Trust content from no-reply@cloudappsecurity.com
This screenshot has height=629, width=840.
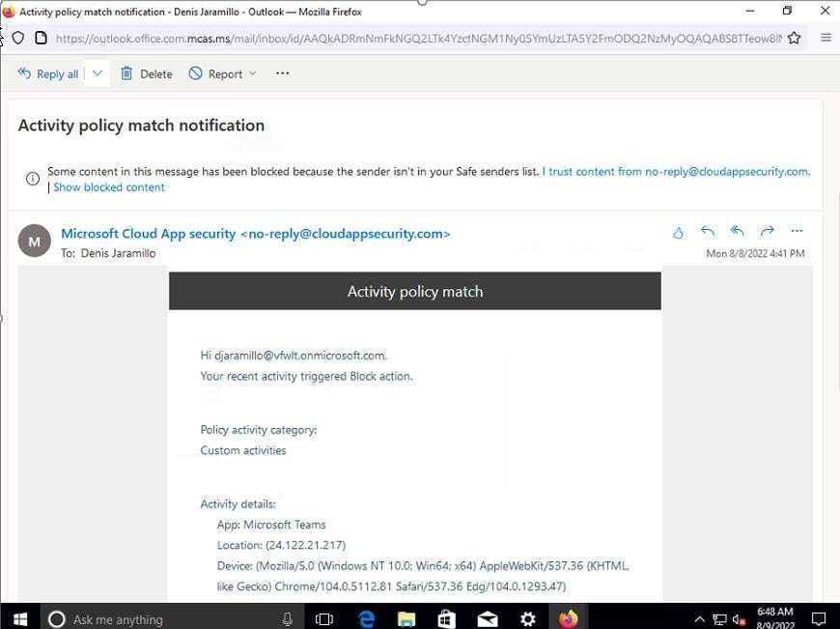click(676, 172)
